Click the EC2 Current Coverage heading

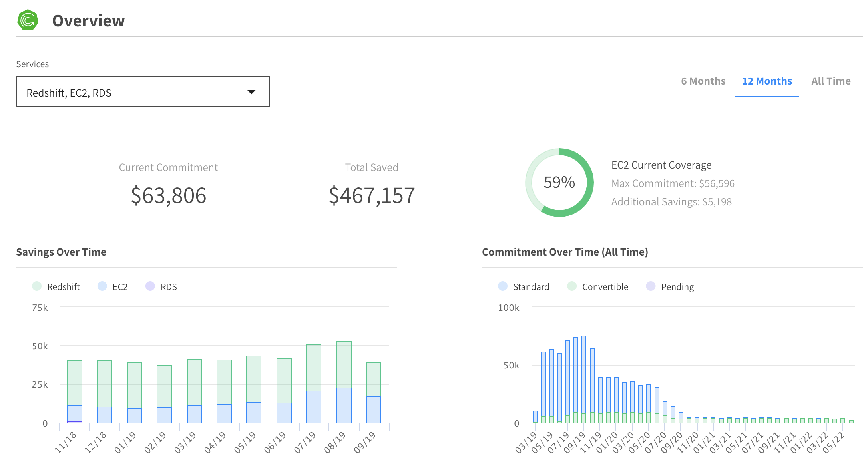coord(661,165)
